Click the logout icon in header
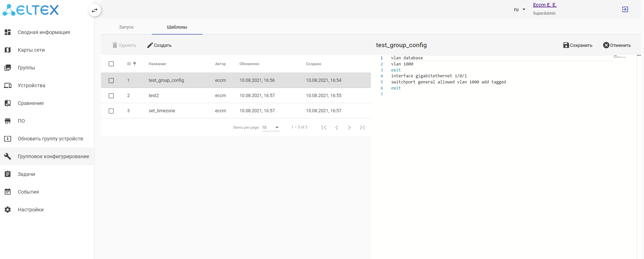The image size is (644, 259). click(x=625, y=10)
